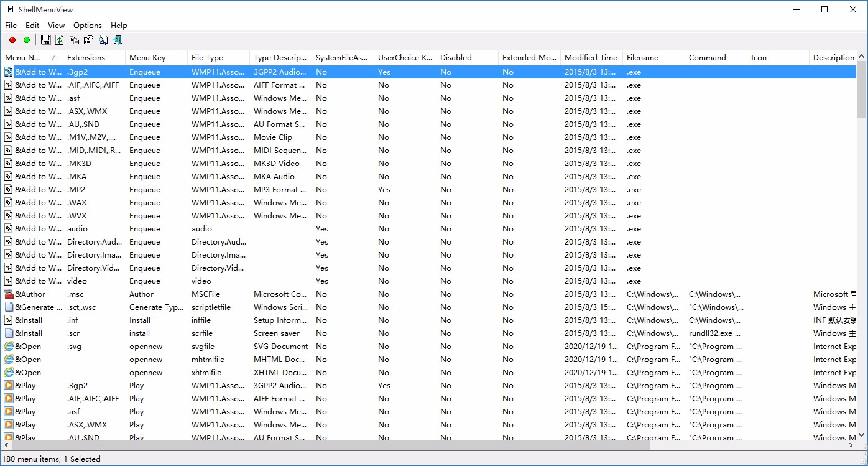Click the Find magnifier toolbar icon
This screenshot has height=466, width=868.
(103, 39)
